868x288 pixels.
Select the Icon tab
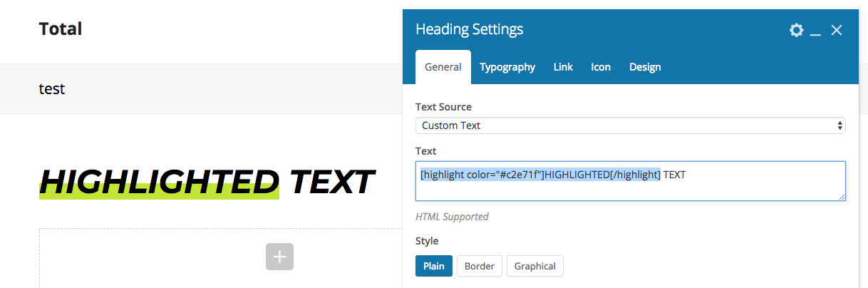pos(601,67)
